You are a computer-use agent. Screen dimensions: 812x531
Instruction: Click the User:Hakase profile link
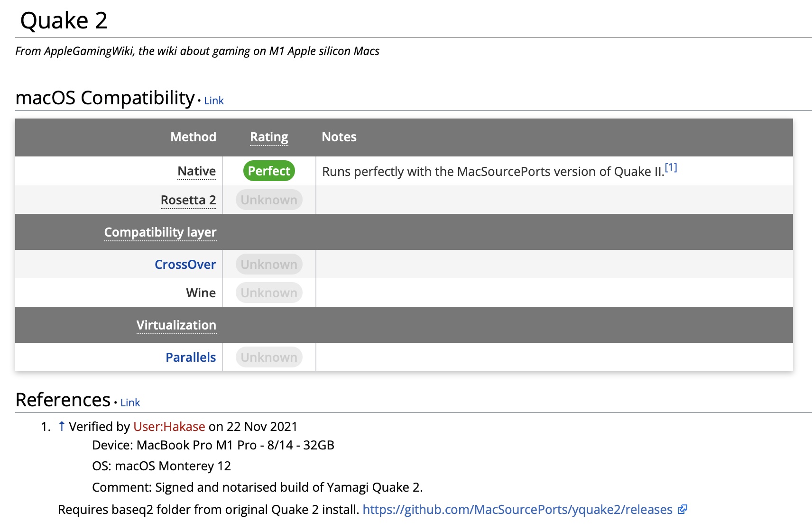169,427
